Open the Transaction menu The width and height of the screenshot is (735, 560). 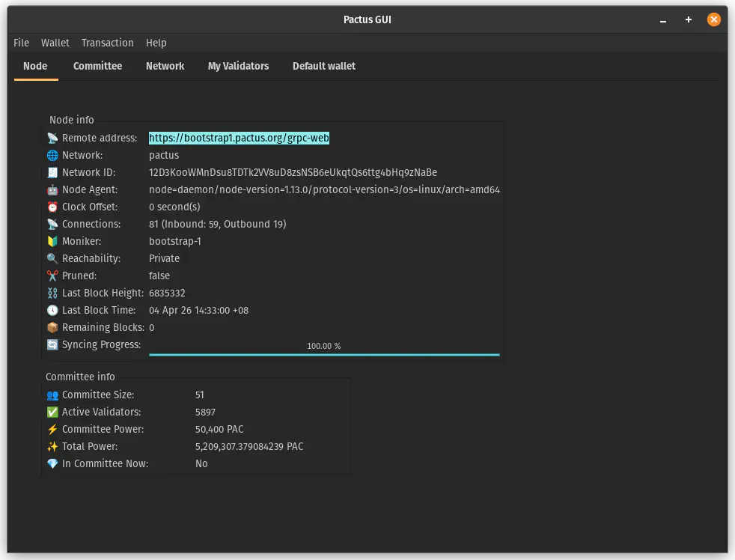click(x=107, y=43)
